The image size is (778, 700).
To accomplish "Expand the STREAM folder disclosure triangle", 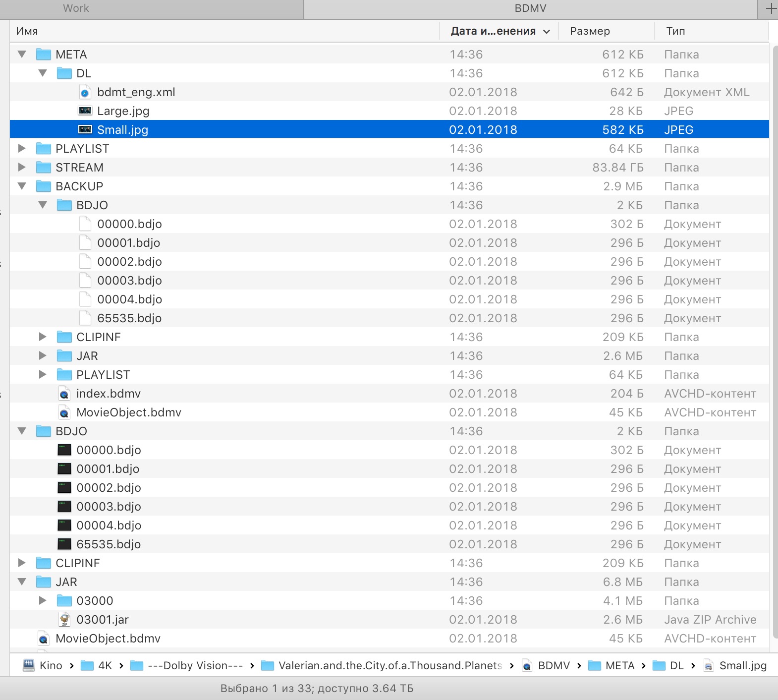I will [22, 168].
